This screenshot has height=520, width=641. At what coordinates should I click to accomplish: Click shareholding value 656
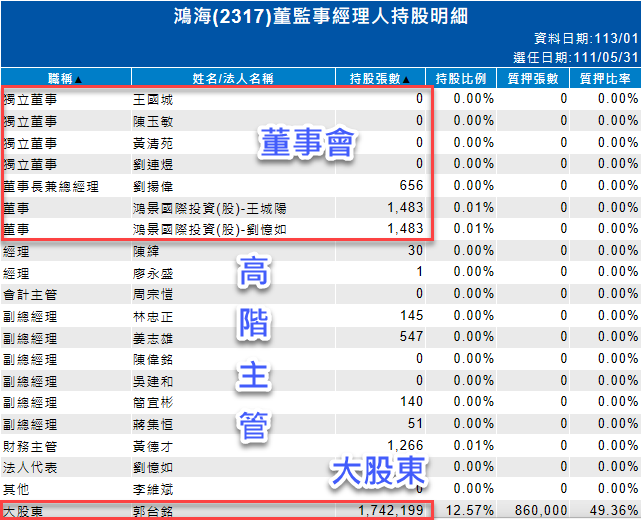pos(411,185)
